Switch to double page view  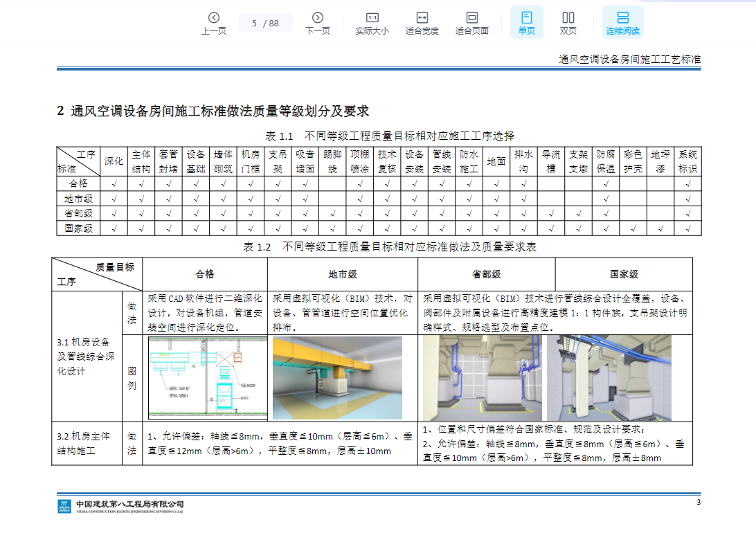(568, 23)
